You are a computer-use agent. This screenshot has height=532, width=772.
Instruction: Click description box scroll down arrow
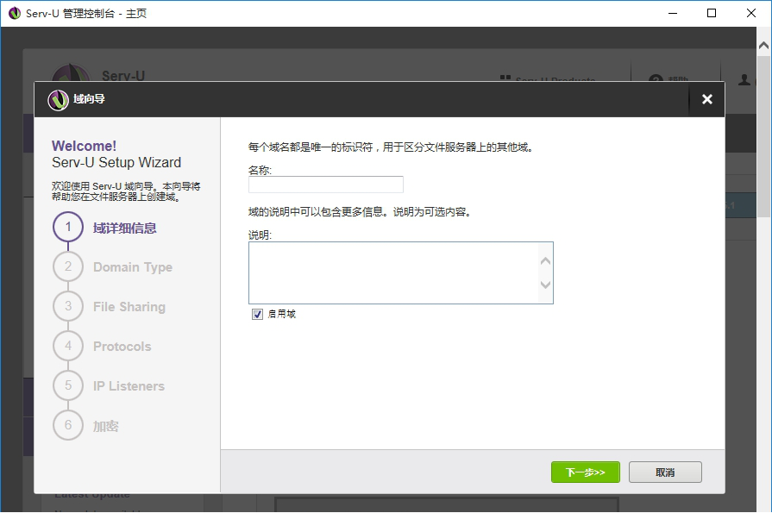tap(545, 285)
